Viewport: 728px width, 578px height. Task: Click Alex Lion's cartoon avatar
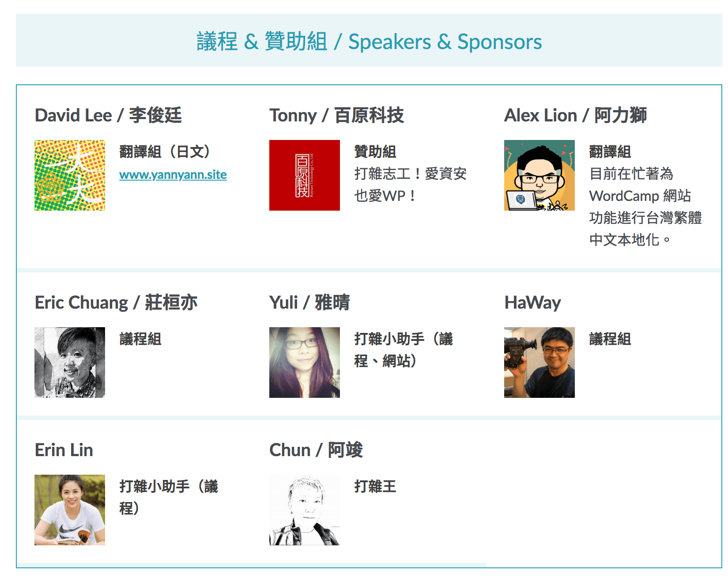(x=539, y=175)
